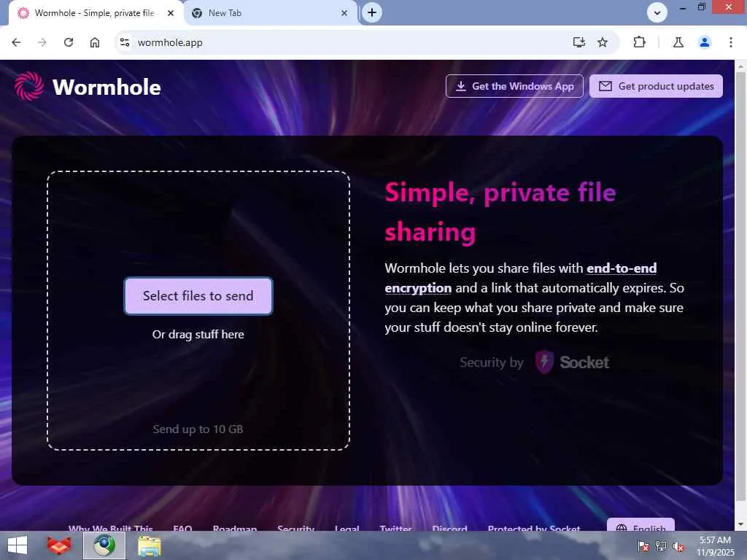This screenshot has height=560, width=747.
Task: Click the Wormhole swirl logo icon
Action: click(28, 86)
